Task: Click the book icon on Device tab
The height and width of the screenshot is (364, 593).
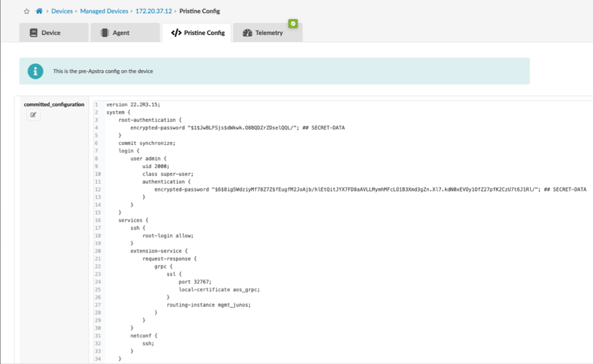Action: [34, 33]
